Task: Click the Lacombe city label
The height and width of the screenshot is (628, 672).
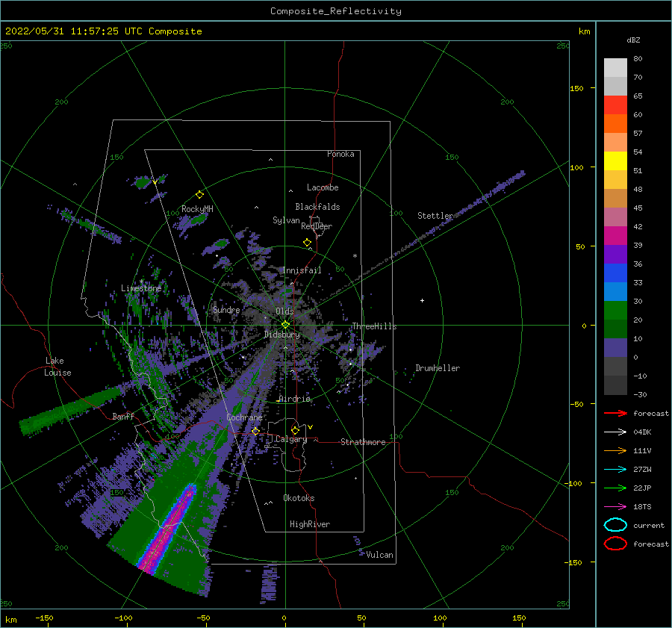Action: pyautogui.click(x=323, y=187)
